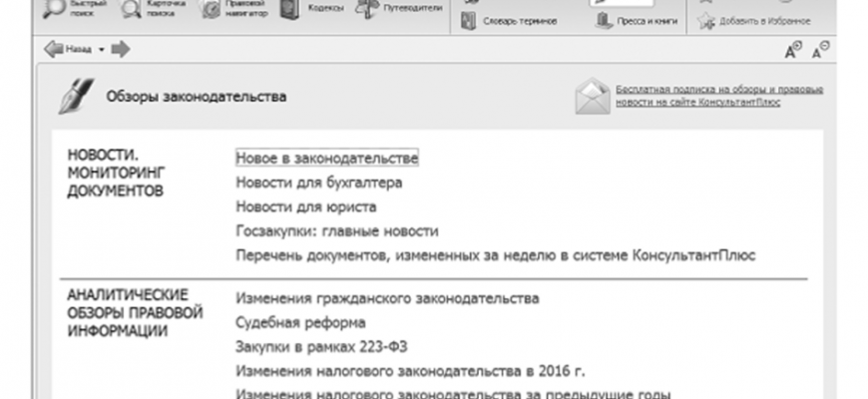Open the Кодексы section

(x=311, y=8)
